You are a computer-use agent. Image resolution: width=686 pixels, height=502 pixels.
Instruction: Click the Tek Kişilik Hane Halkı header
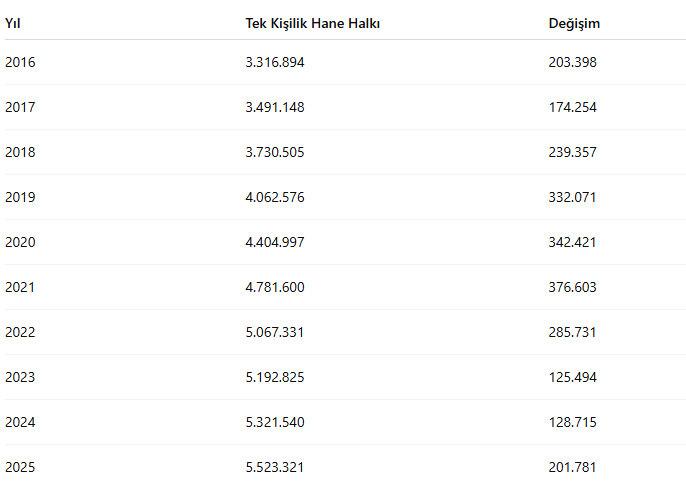point(312,23)
